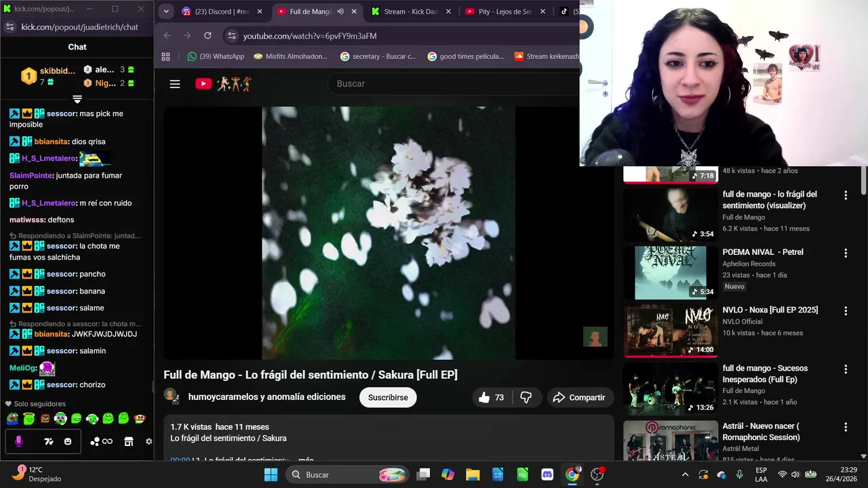Reload the YouTube page
868x488 pixels.
click(x=208, y=35)
